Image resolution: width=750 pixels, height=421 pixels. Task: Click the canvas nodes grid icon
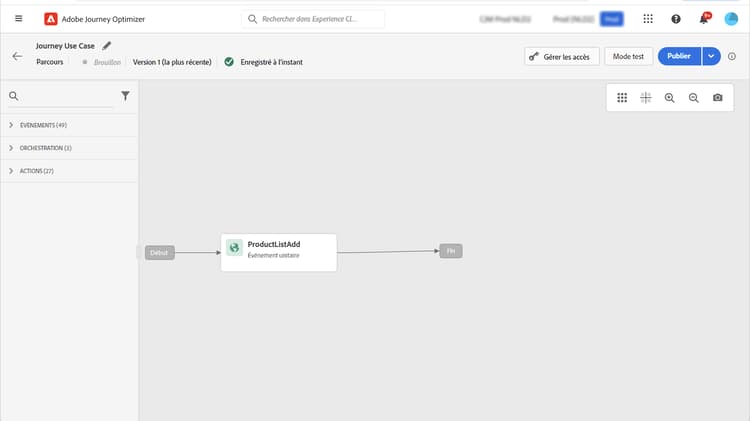click(622, 98)
